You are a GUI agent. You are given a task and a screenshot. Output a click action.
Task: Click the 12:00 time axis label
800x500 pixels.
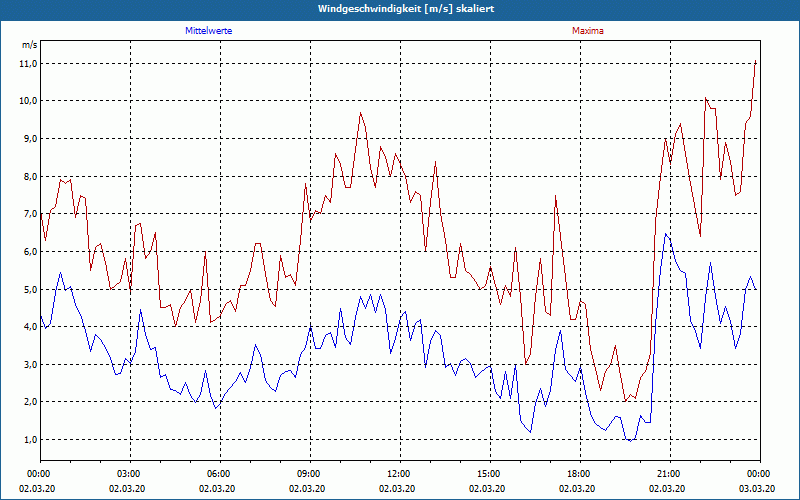398,474
